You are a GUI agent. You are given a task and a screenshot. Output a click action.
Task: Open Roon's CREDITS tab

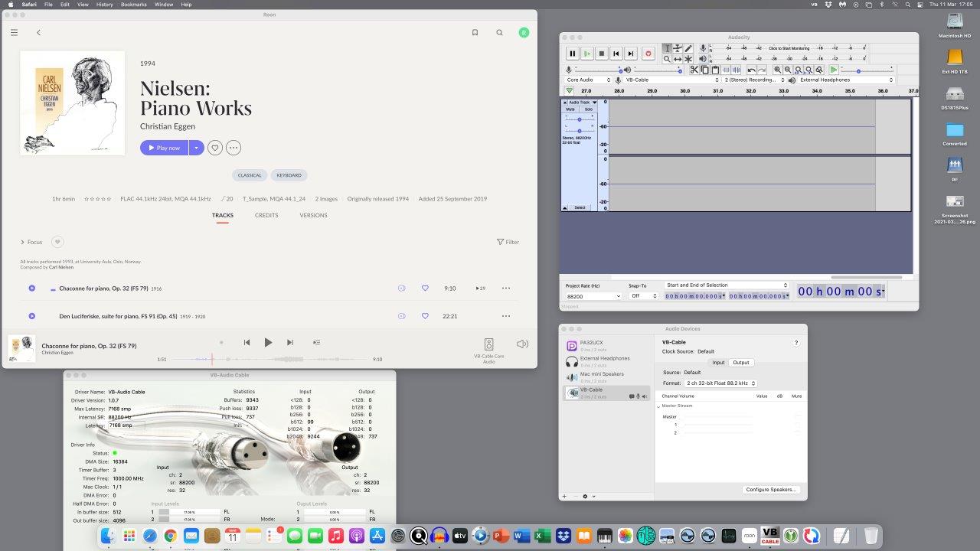(266, 215)
